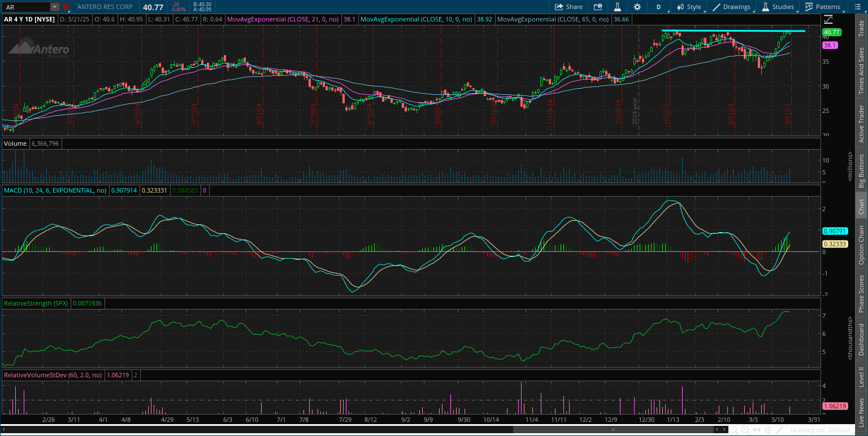The height and width of the screenshot is (436, 868).
Task: Open the D timeframe aggregation dropdown
Action: click(658, 7)
